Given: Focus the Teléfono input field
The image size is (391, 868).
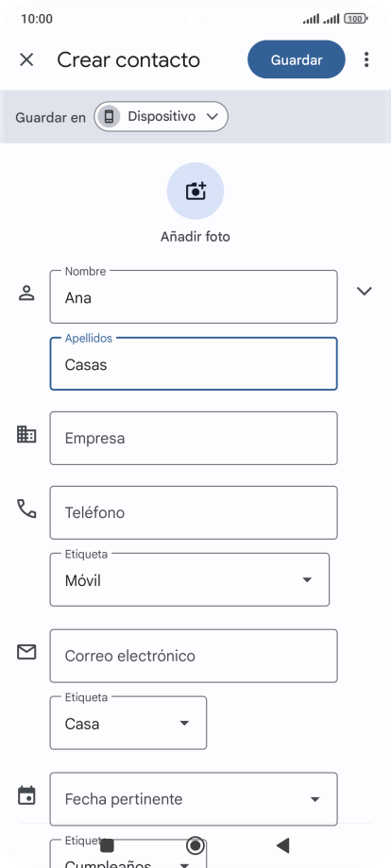Looking at the screenshot, I should click(194, 512).
